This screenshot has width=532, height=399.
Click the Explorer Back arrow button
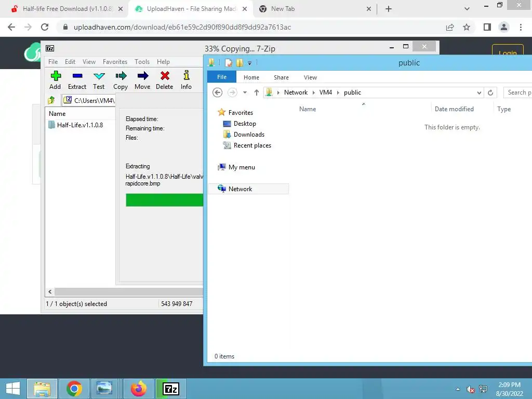click(218, 92)
